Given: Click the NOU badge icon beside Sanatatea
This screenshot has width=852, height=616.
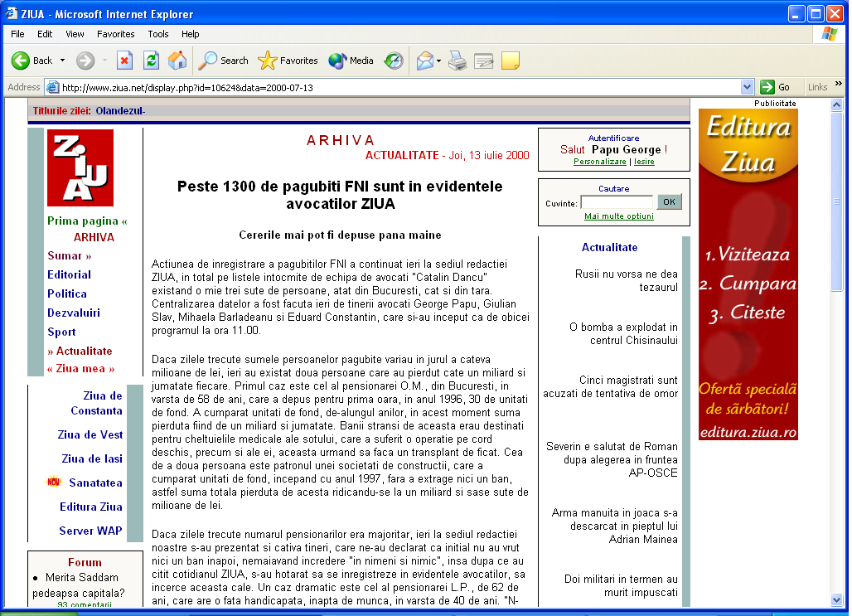Looking at the screenshot, I should click(54, 481).
